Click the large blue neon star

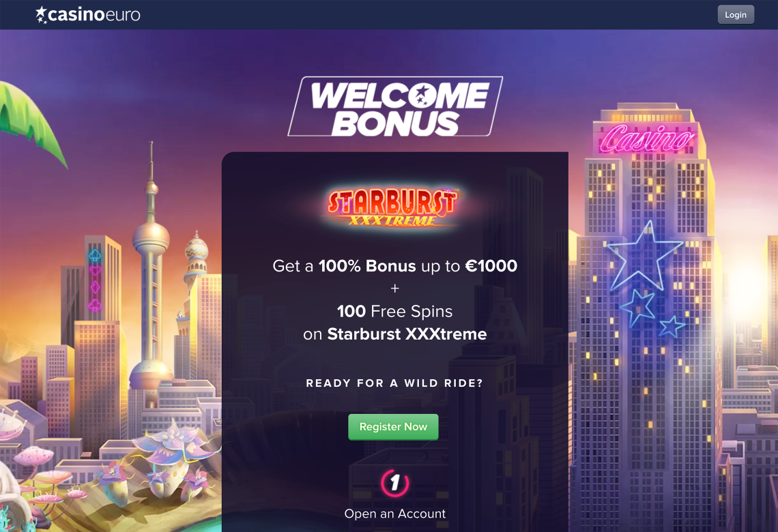(644, 258)
